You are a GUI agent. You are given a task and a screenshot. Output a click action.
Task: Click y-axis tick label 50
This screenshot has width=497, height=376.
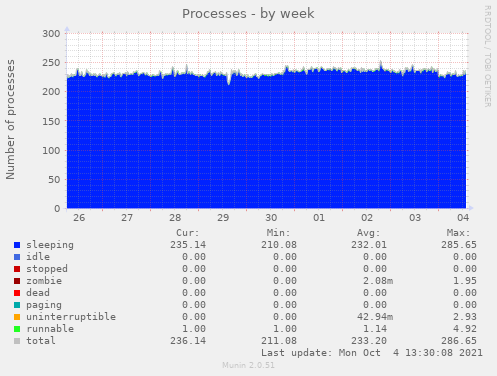click(54, 180)
